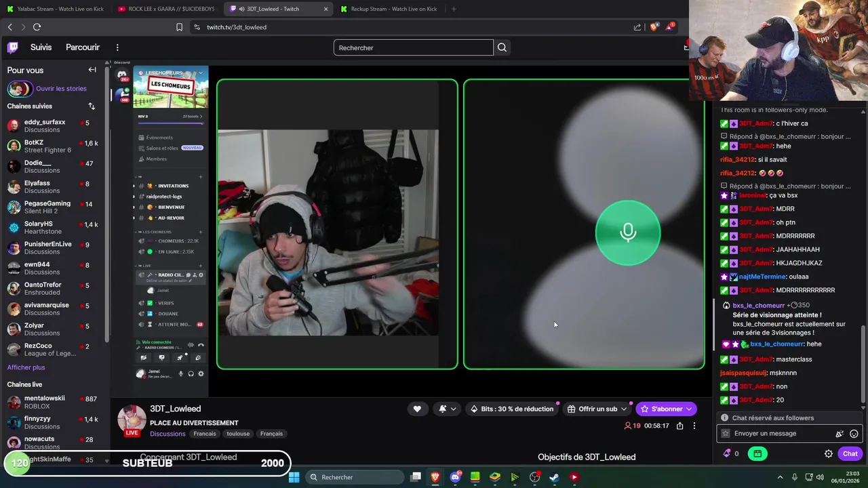The height and width of the screenshot is (488, 868).
Task: Click the 3DT_Lowleed channel avatar
Action: [132, 420]
